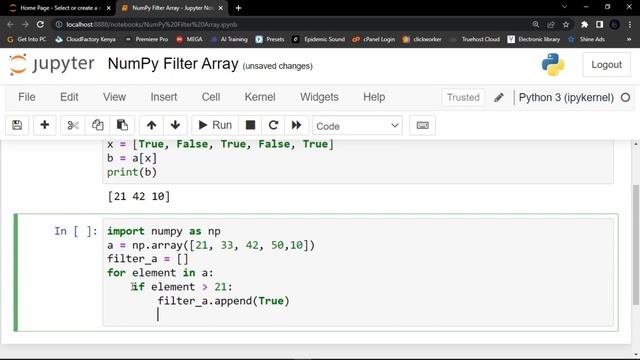This screenshot has height=360, width=640.
Task: Click the Trusted notebook button
Action: (463, 98)
